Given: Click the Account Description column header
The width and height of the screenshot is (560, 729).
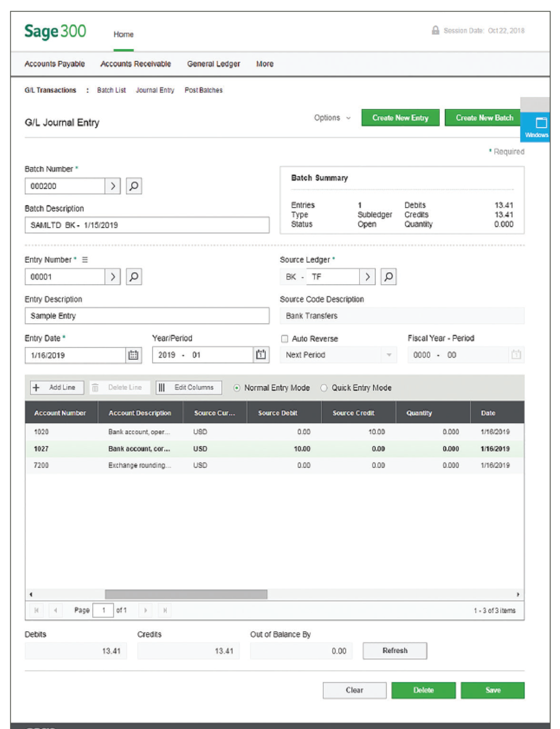Looking at the screenshot, I should (140, 413).
